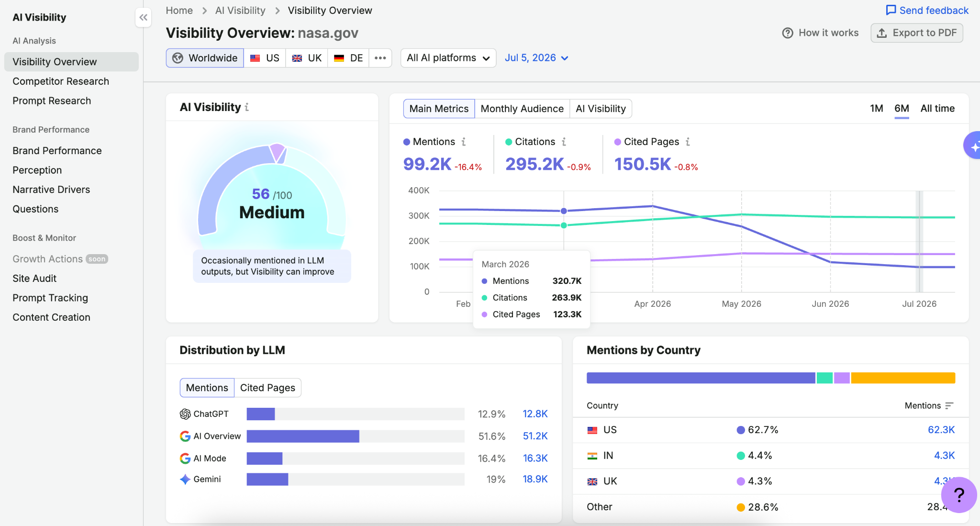Toggle the Cited Pages series legend dot
980x526 pixels.
pos(618,142)
